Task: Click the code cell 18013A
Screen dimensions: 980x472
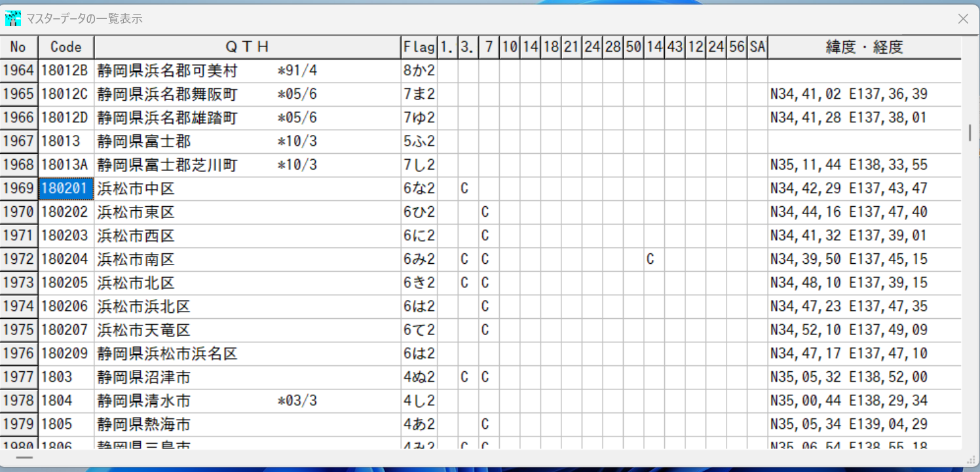Action: [x=66, y=165]
